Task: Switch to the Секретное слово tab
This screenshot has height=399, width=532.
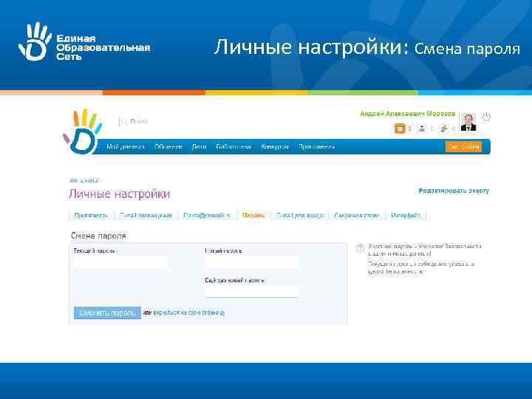Action: [357, 216]
